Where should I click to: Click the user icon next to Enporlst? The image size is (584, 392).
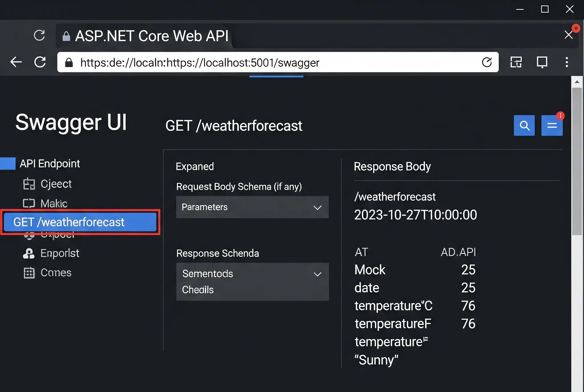coord(29,253)
